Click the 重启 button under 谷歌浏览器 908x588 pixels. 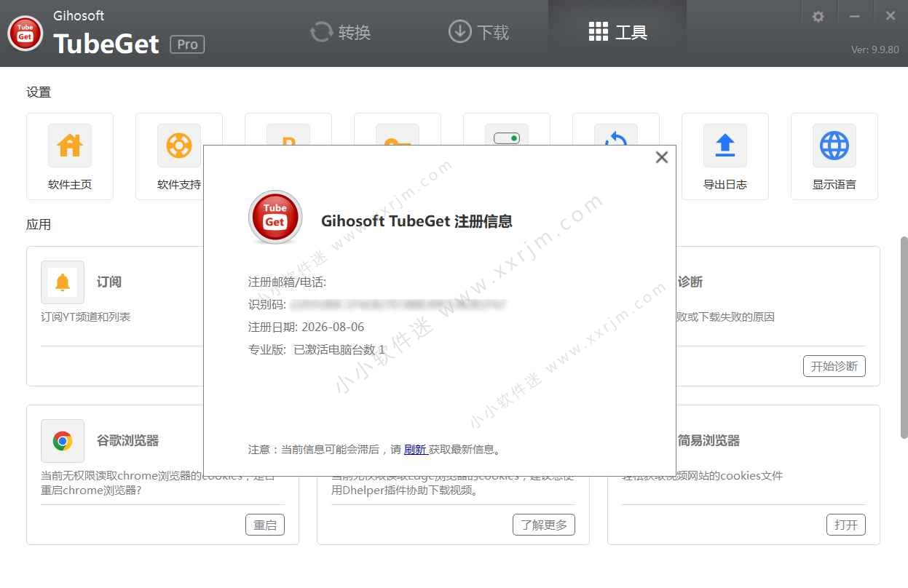265,525
